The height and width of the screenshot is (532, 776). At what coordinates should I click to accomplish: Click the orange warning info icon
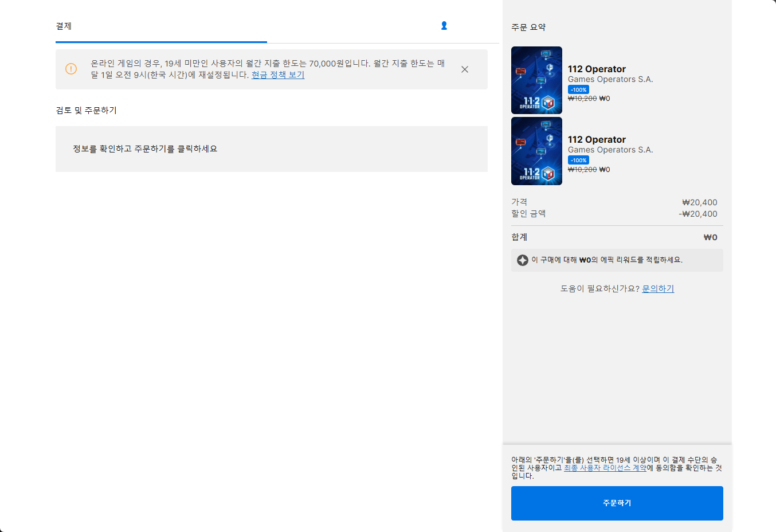[x=71, y=69]
